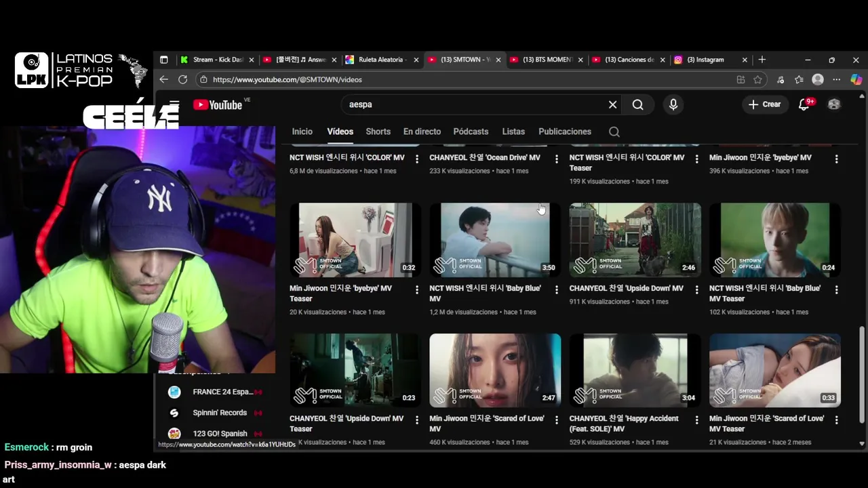Open the 123 GO! Spanish subscription
868x488 pixels.
click(x=216, y=434)
